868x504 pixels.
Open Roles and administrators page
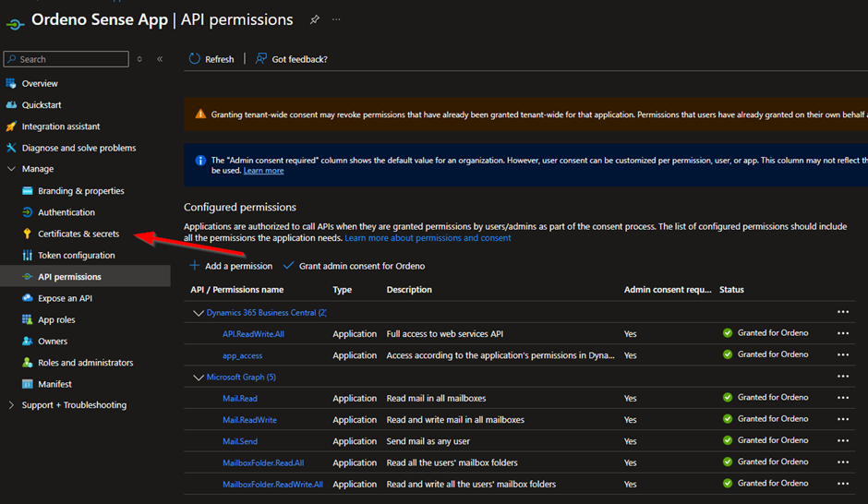pyautogui.click(x=86, y=363)
